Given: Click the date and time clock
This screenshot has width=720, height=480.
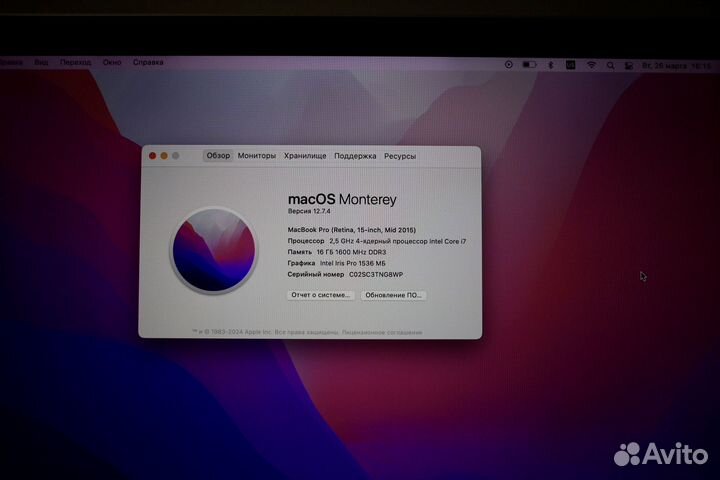Looking at the screenshot, I should 676,66.
